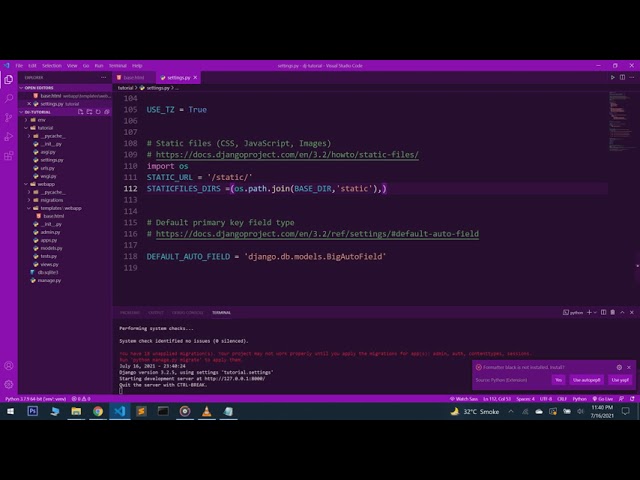Click Go Live in the status bar
Viewport: 640px width, 480px height.
pos(603,399)
